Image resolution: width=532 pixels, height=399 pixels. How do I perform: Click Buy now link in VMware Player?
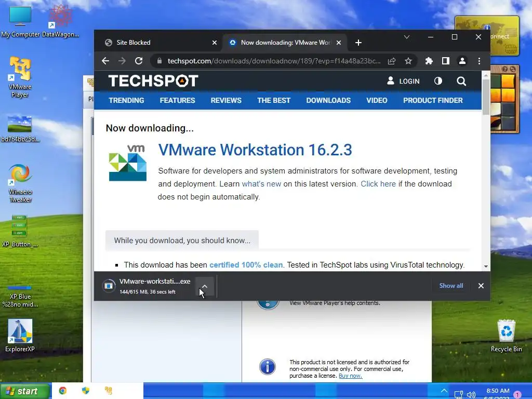[x=350, y=376]
